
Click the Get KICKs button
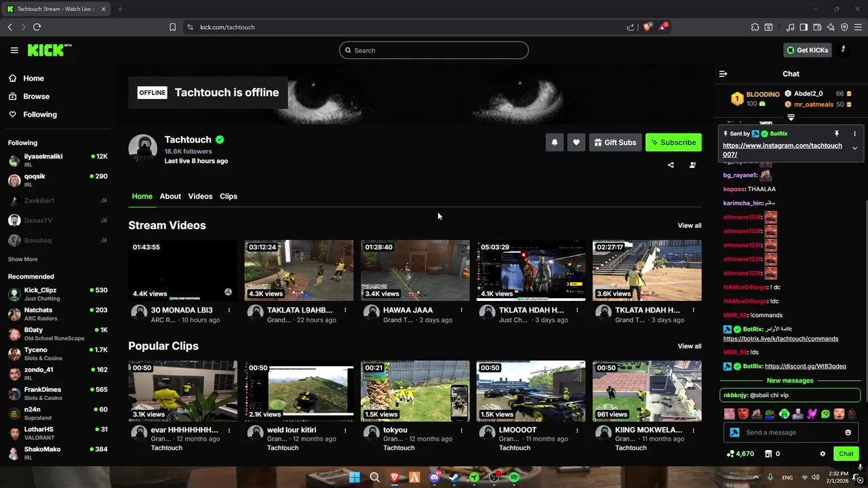pyautogui.click(x=807, y=50)
